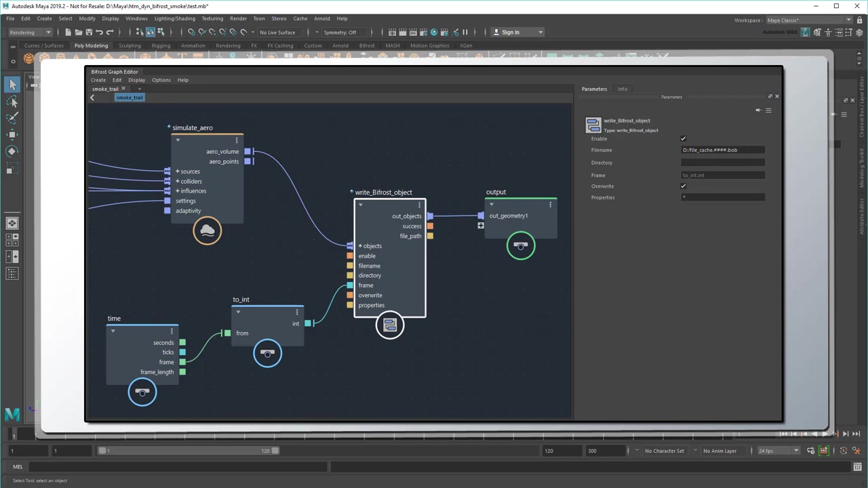Switch to the Info tab in Parameters
The height and width of the screenshot is (488, 868).
coord(623,89)
